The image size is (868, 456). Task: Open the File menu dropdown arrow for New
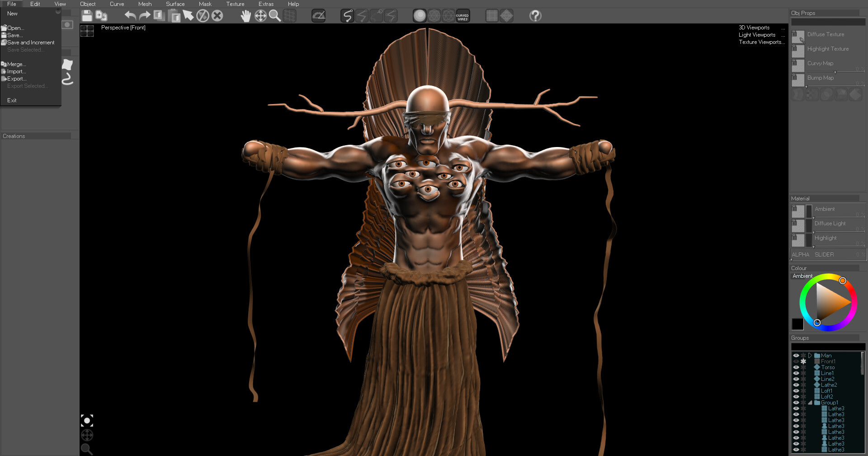click(58, 12)
